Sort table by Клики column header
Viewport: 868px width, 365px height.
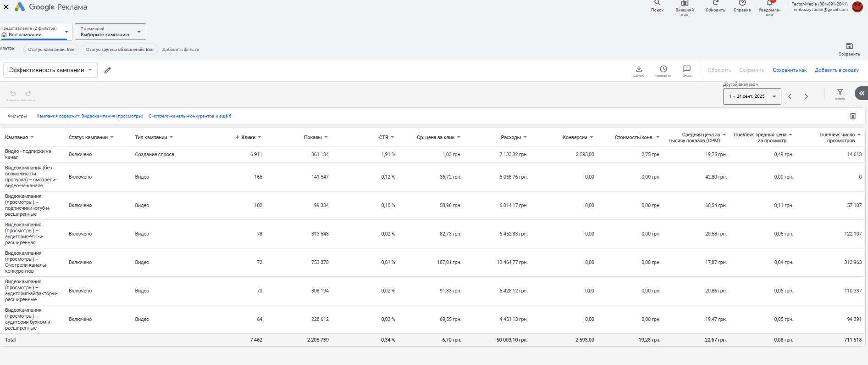[249, 137]
